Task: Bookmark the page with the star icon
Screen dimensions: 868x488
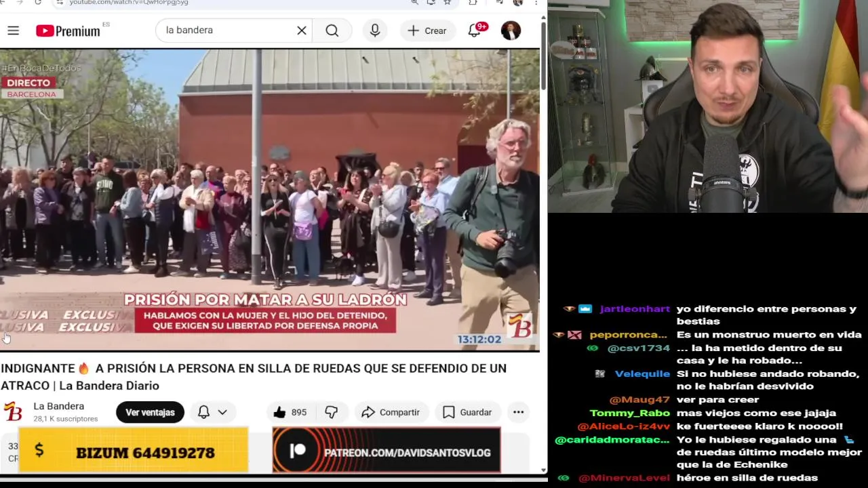Action: 448,3
